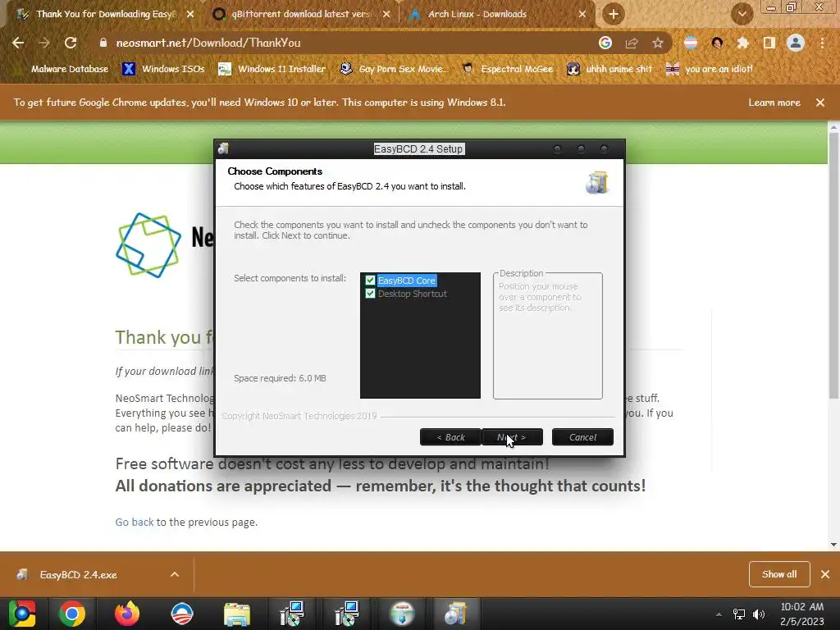The width and height of the screenshot is (840, 630).
Task: Show all downloads
Action: click(x=779, y=574)
